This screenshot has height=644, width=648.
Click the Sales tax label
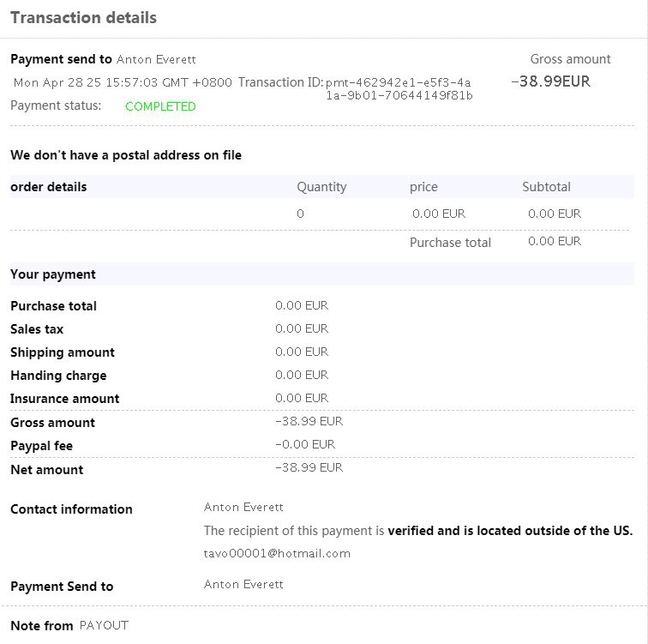coord(37,329)
